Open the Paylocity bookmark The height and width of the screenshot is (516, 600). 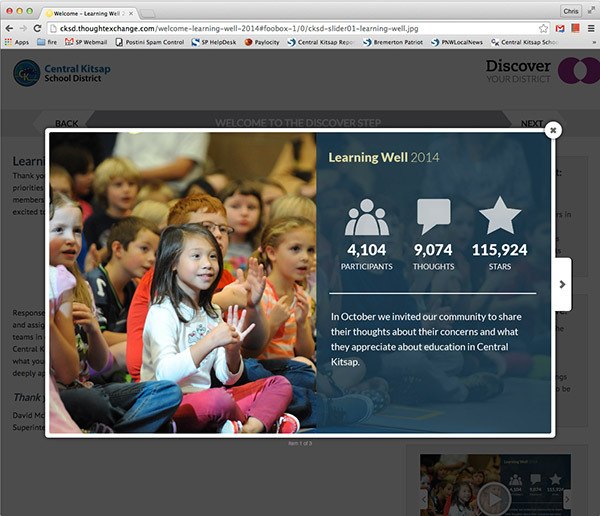point(263,42)
